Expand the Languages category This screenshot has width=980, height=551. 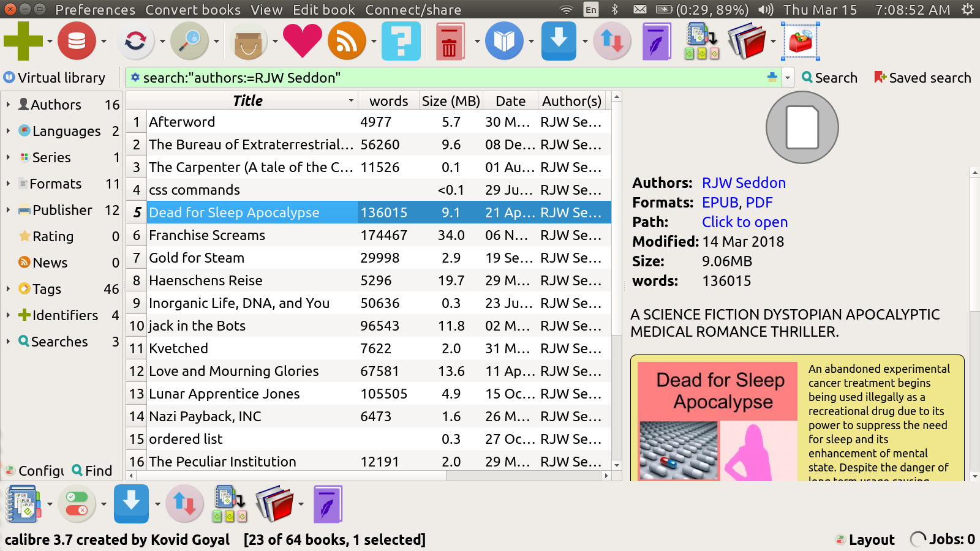[8, 131]
